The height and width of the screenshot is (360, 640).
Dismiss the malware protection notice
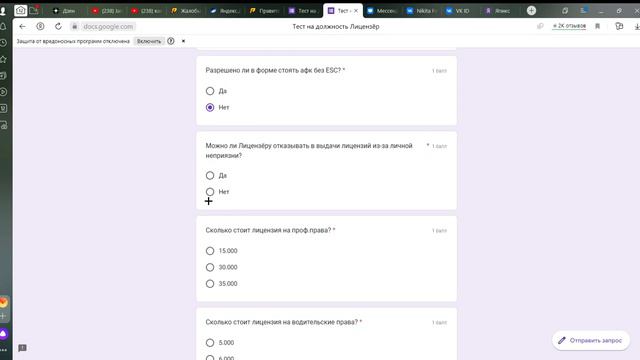[183, 41]
